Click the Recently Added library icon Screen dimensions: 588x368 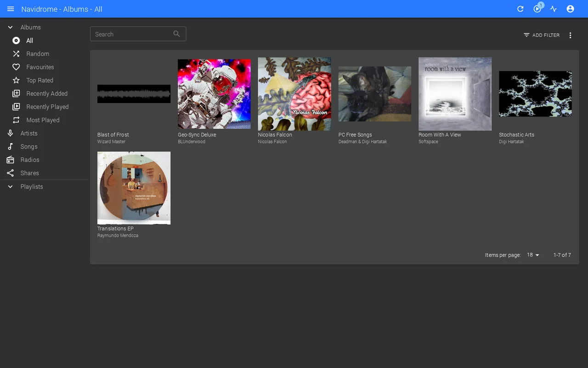tap(16, 93)
